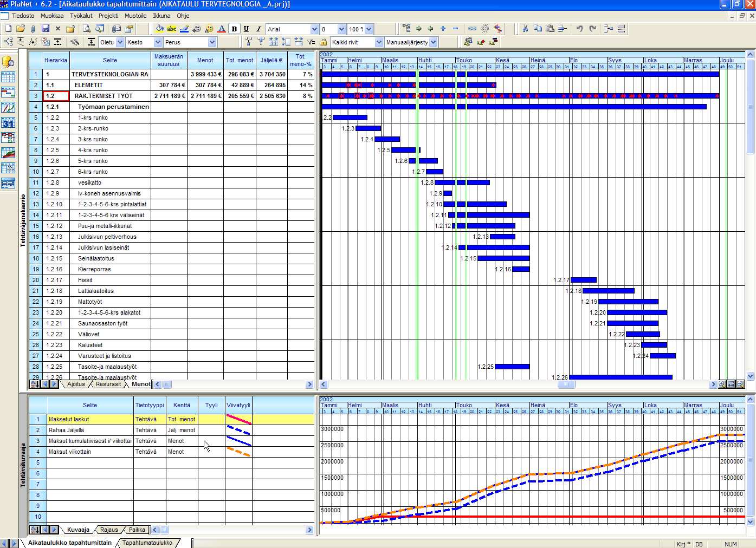Open the Muotoile menu
Screen dimensions: 756x548
(x=135, y=16)
